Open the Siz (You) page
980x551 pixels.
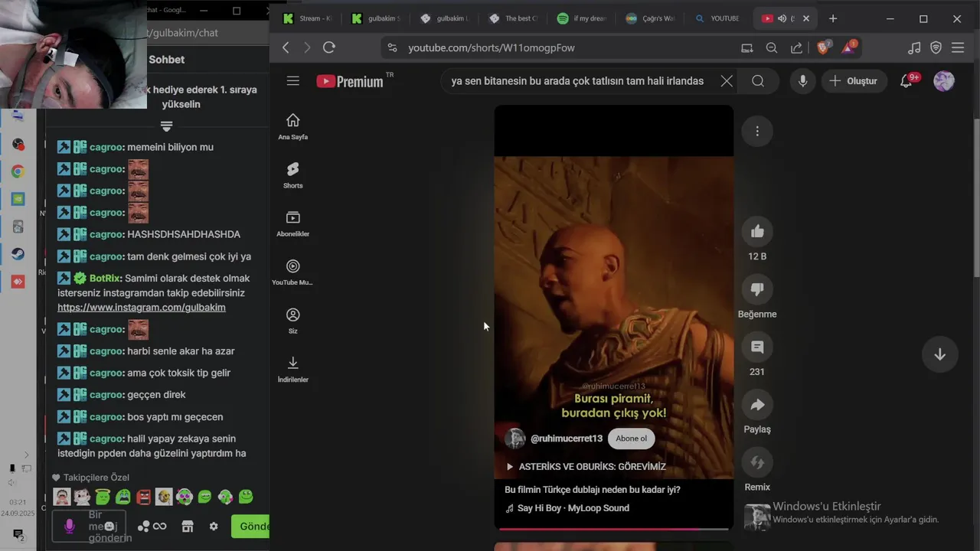(x=292, y=321)
